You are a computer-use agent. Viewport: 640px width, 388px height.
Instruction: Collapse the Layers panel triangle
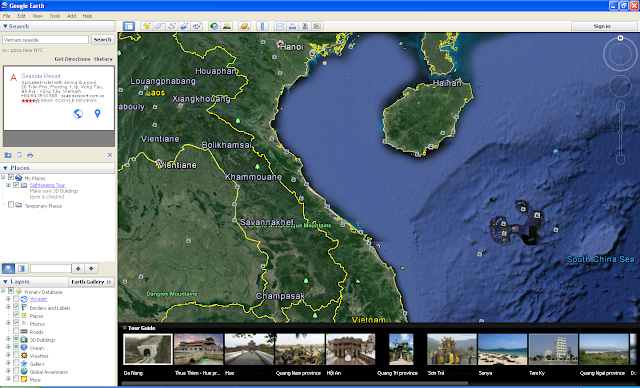[x=5, y=282]
